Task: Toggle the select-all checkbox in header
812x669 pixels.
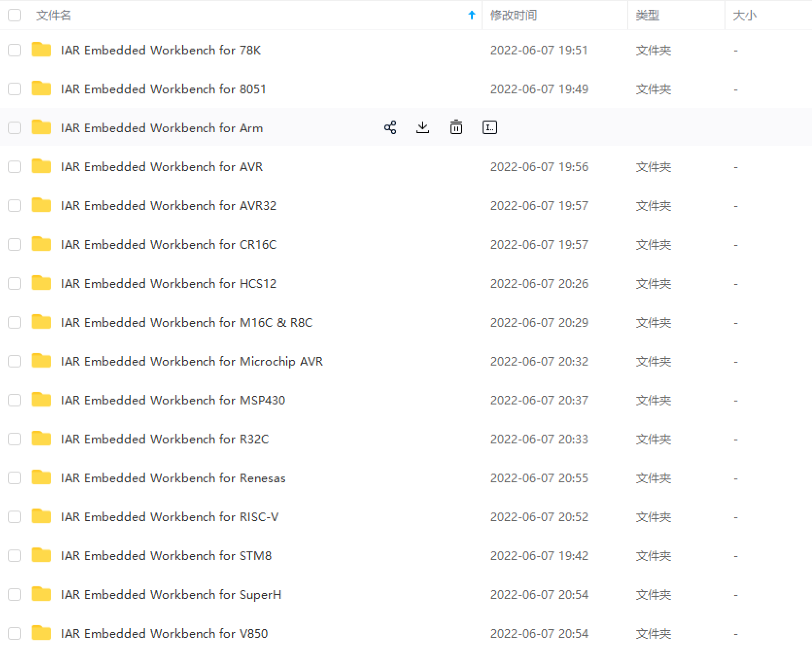Action: (x=15, y=15)
